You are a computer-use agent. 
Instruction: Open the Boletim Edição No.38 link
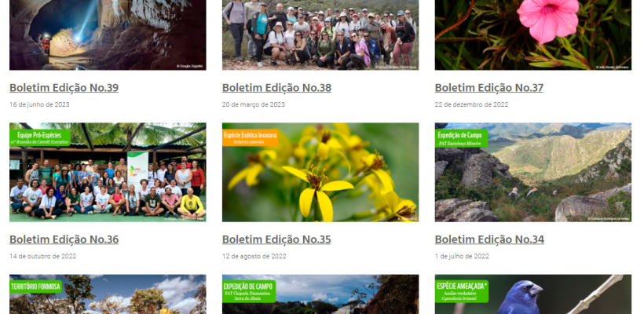pyautogui.click(x=276, y=87)
